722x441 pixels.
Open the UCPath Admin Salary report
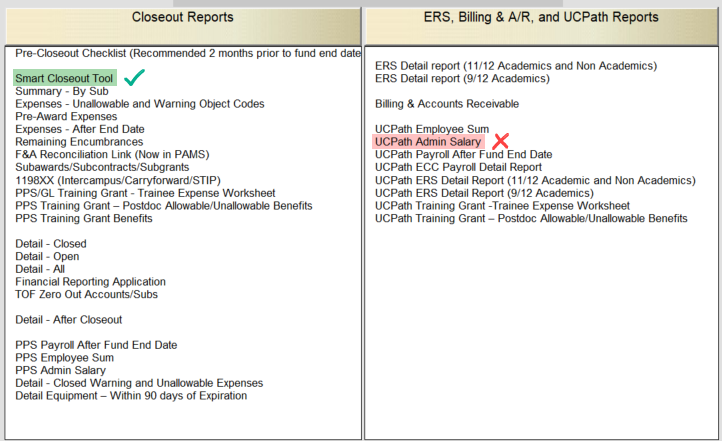tap(428, 142)
